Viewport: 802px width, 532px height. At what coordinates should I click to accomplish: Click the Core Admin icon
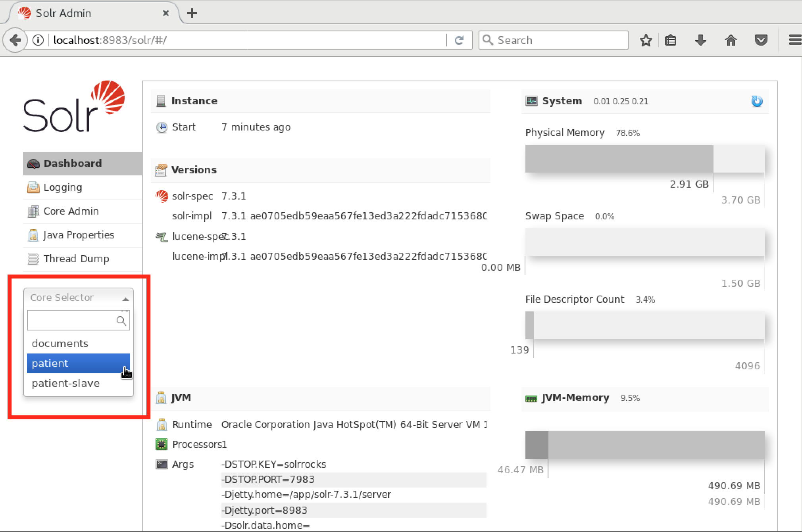coord(34,211)
